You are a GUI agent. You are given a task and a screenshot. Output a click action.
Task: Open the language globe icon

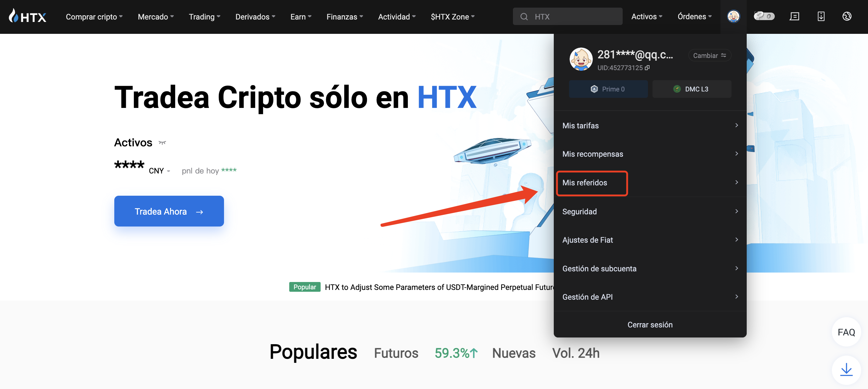point(847,16)
